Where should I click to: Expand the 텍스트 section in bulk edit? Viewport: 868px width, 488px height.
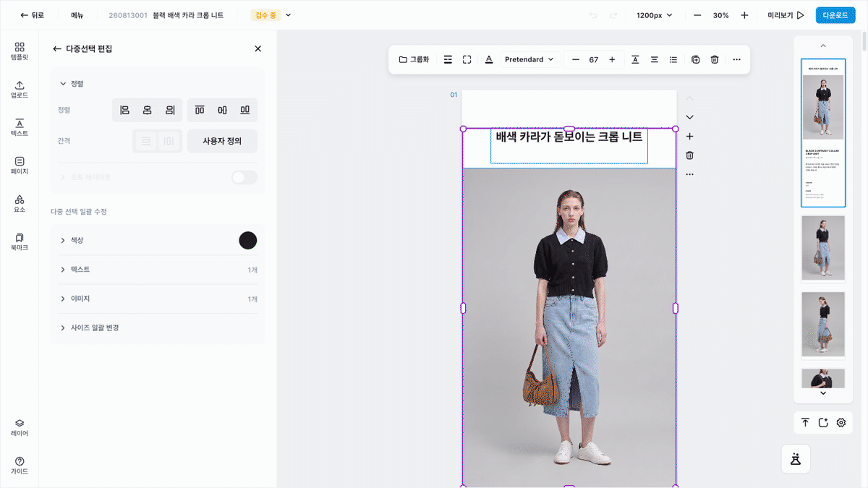[x=63, y=270]
